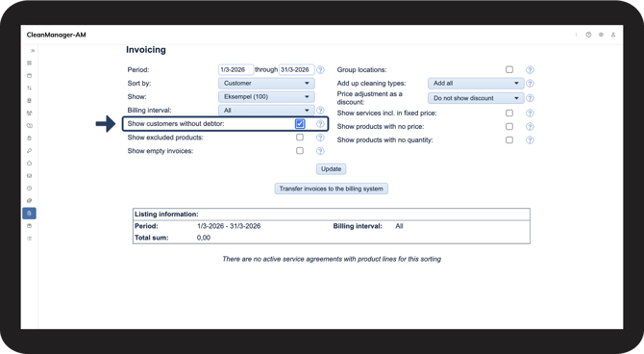Tick Show products with no quantity
Screen dimensions: 644x354
pyautogui.click(x=509, y=140)
